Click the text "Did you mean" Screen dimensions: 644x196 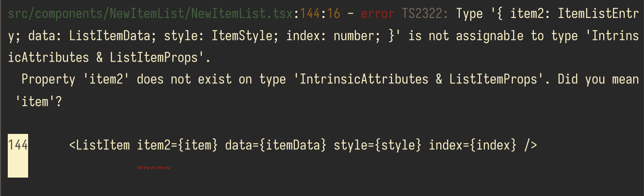(598, 79)
